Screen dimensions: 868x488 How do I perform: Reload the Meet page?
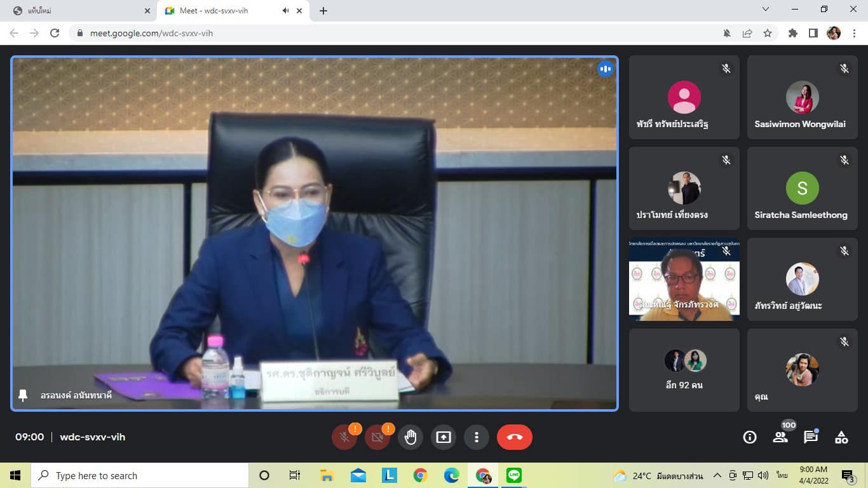point(55,33)
